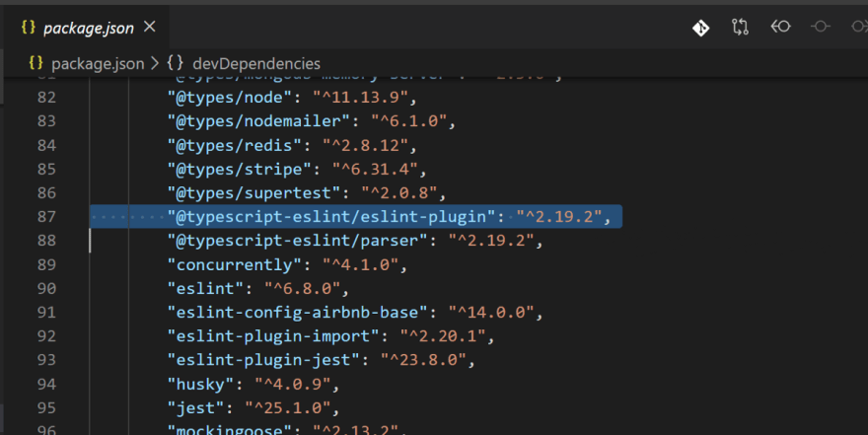
Task: Click the "husky" key
Action: tap(200, 384)
